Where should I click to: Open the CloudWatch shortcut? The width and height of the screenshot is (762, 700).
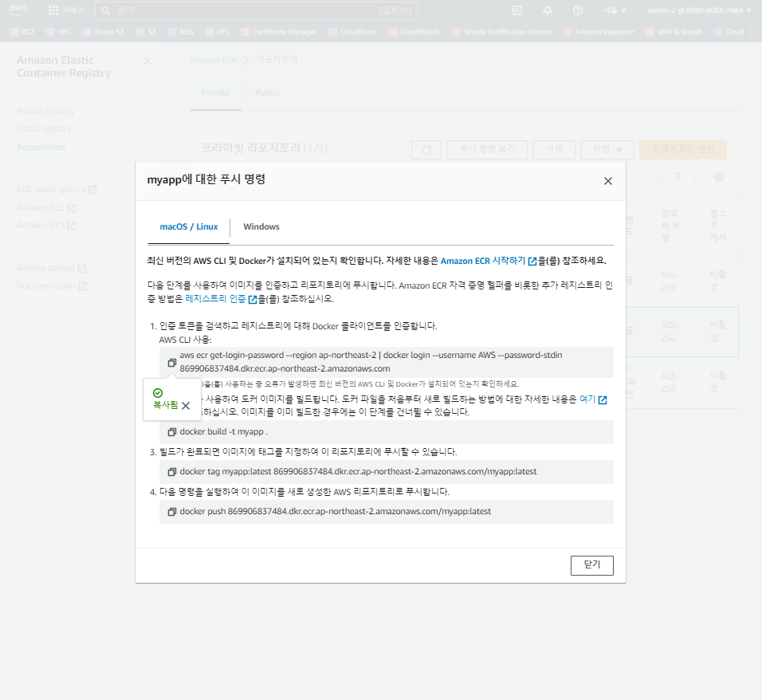(x=414, y=32)
